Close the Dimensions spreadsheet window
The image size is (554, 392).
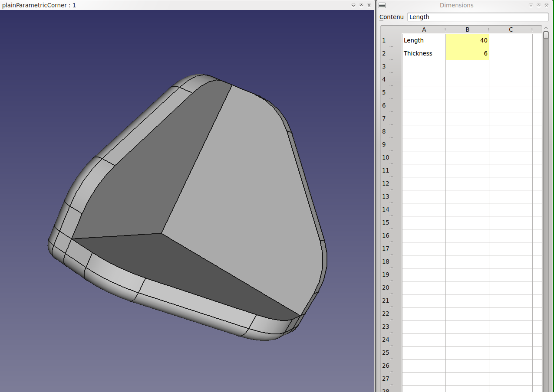coord(546,5)
